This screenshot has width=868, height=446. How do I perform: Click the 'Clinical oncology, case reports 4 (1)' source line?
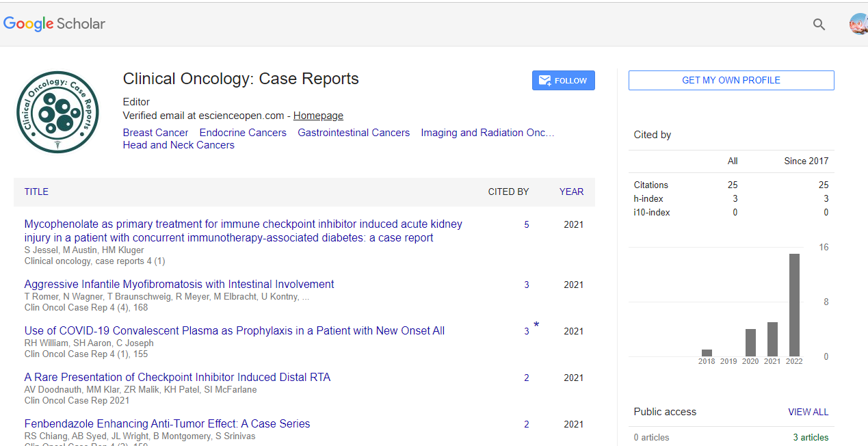coord(94,261)
